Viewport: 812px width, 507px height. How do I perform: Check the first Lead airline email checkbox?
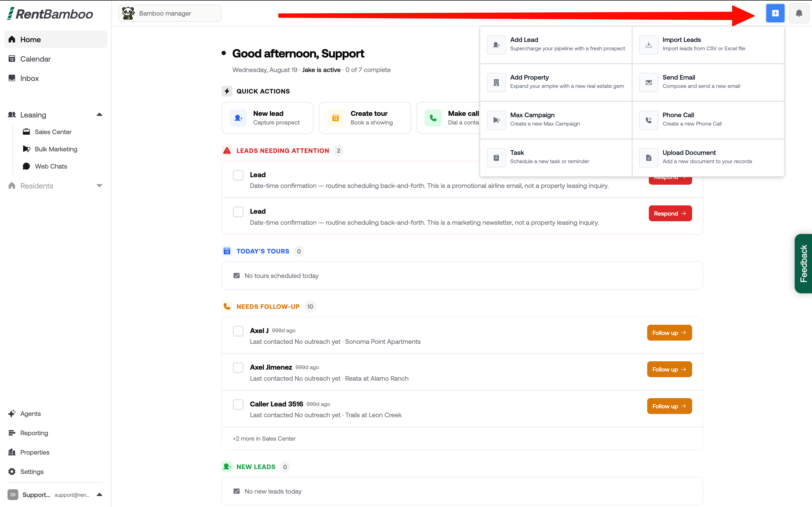[x=238, y=175]
